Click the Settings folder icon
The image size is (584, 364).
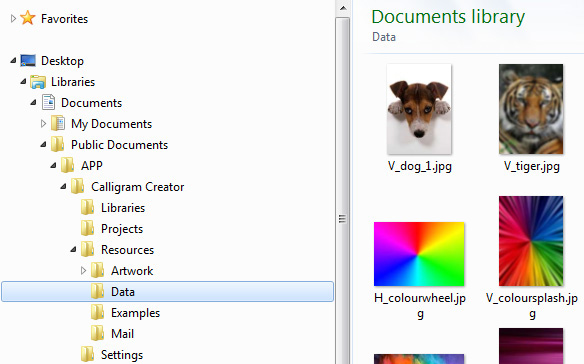point(88,354)
